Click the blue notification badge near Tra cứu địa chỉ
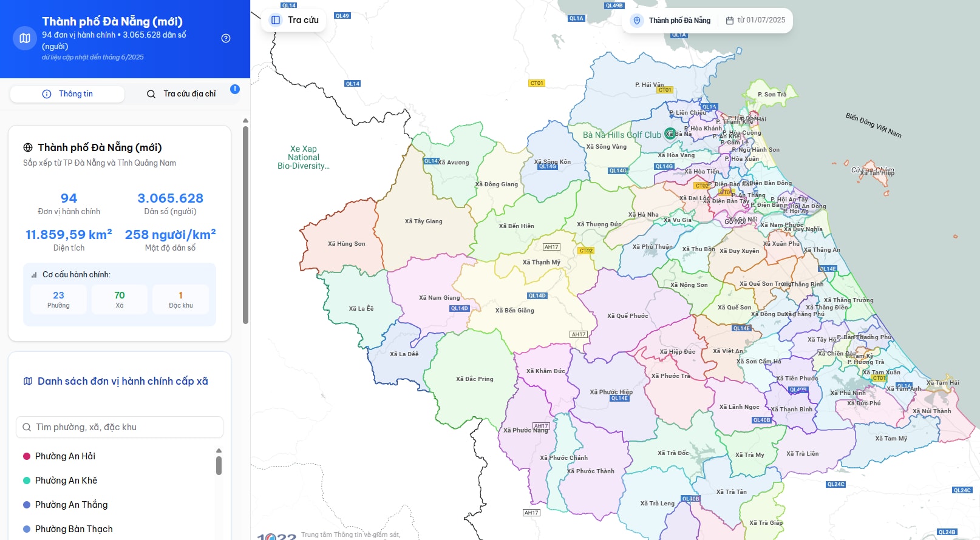Image resolution: width=980 pixels, height=540 pixels. click(235, 89)
